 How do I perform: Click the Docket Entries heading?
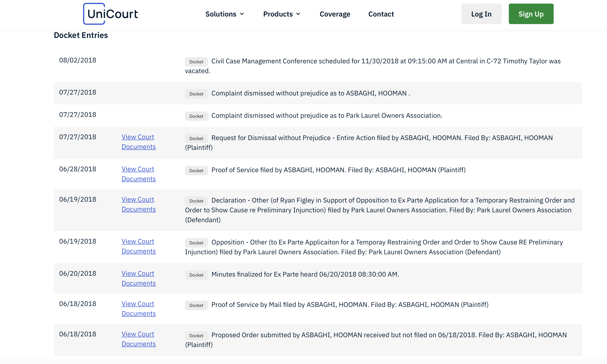point(81,35)
